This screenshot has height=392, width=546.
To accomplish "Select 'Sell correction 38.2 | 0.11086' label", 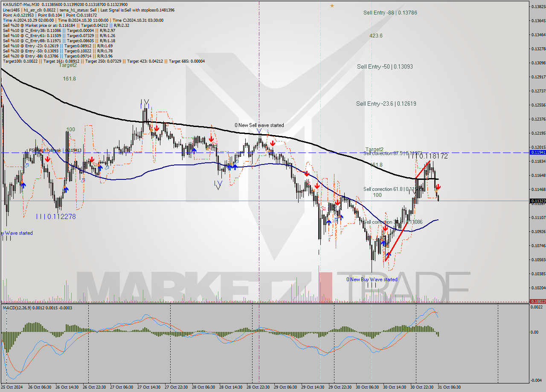I will click(392, 222).
